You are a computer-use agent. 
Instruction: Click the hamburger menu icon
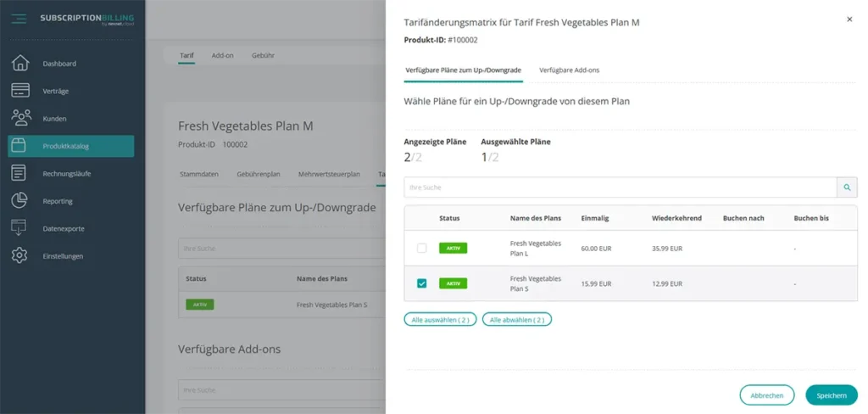pos(19,19)
